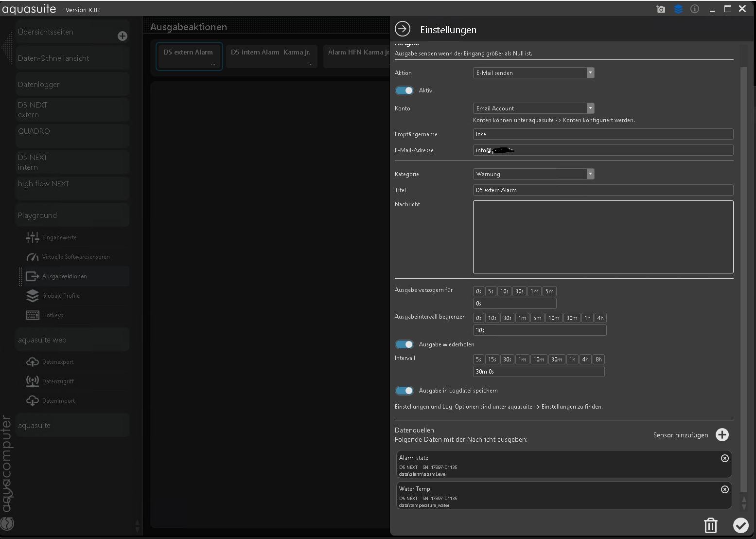756x539 pixels.
Task: Open the high flow NEXT device section
Action: (x=72, y=189)
